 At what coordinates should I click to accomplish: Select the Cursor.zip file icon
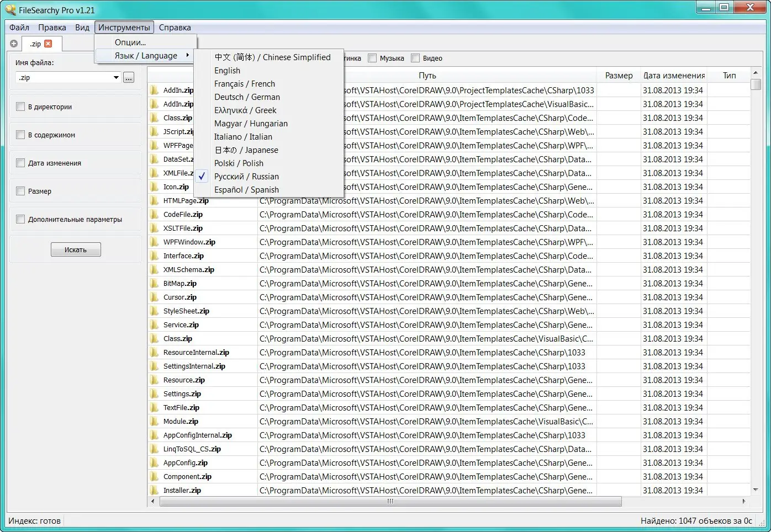[x=155, y=297]
